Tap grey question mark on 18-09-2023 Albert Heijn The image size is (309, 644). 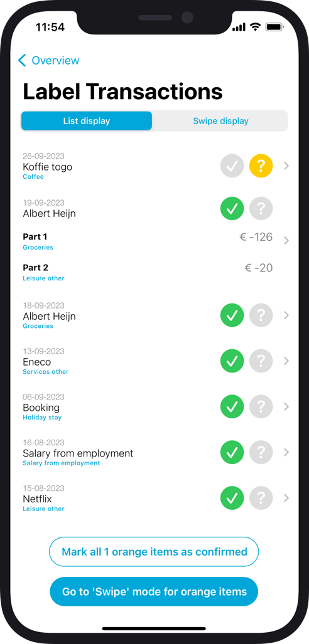coord(261,315)
